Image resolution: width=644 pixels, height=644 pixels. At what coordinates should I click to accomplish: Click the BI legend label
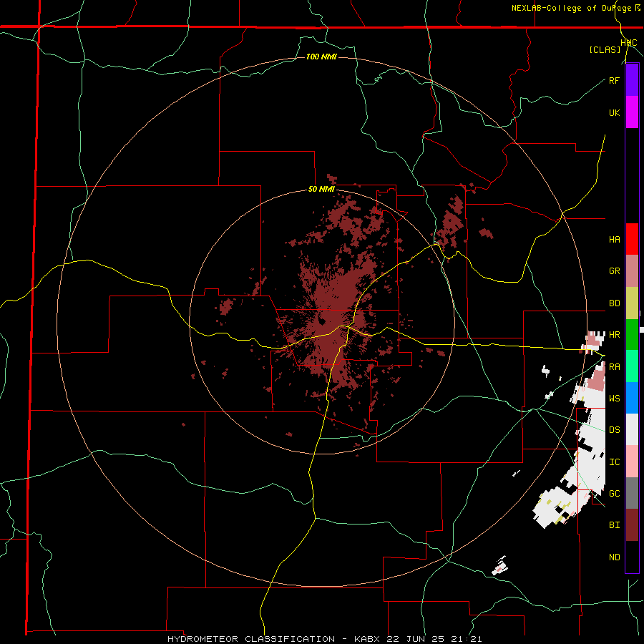click(x=614, y=525)
